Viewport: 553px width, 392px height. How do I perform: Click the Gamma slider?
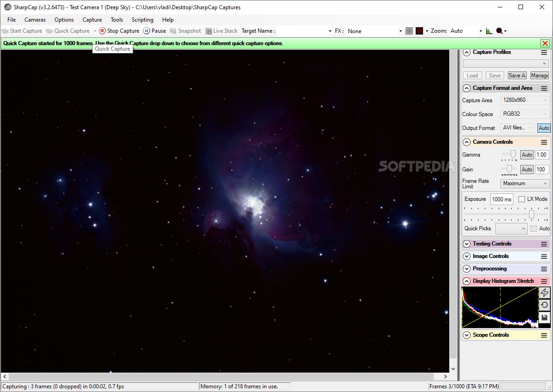point(509,155)
